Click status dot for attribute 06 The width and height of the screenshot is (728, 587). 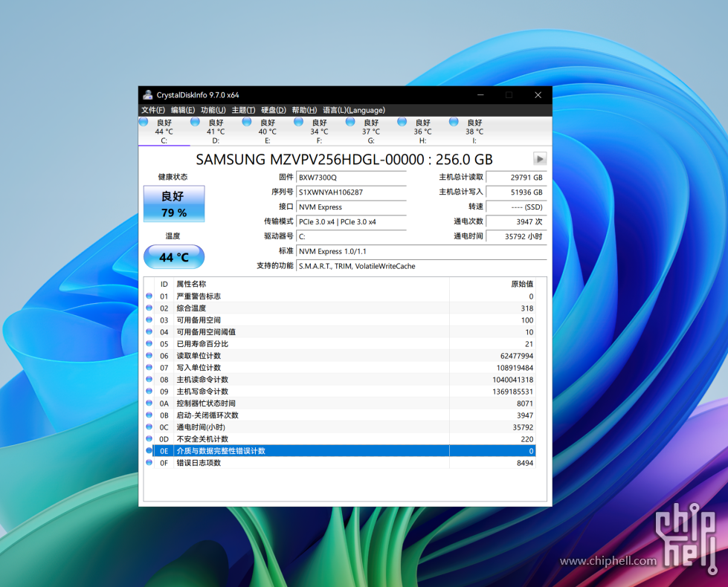click(x=149, y=355)
